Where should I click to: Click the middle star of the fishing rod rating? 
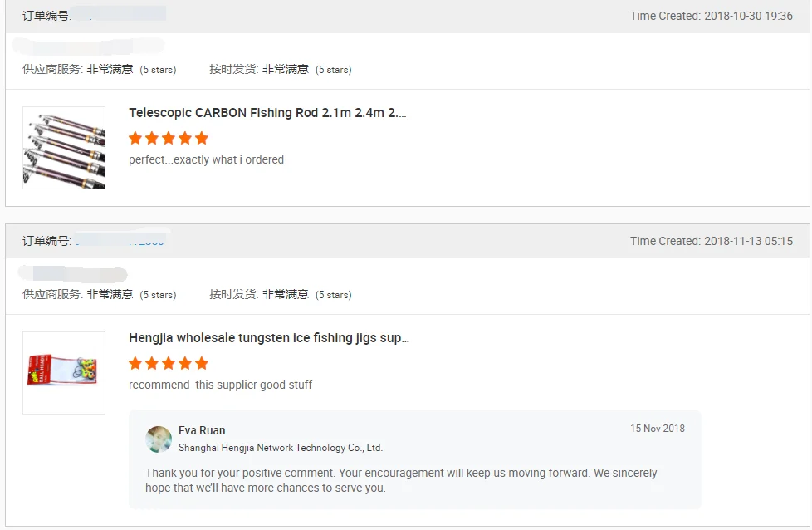(169, 138)
